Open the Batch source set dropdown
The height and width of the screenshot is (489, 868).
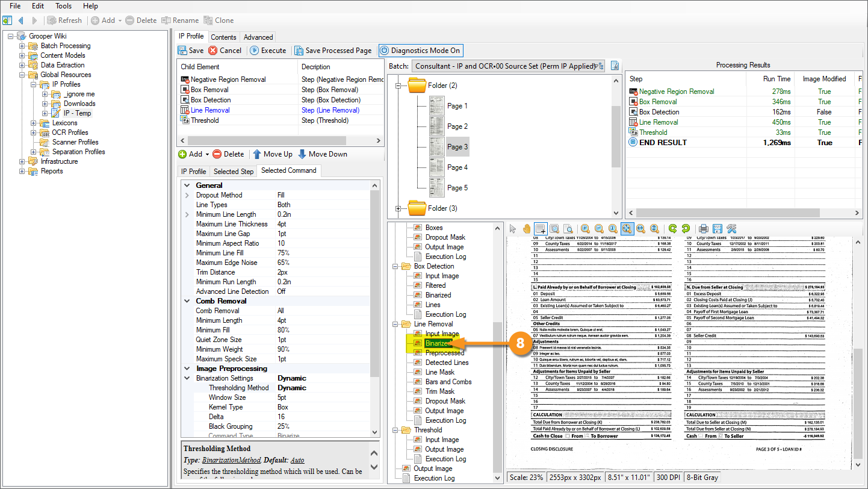509,66
